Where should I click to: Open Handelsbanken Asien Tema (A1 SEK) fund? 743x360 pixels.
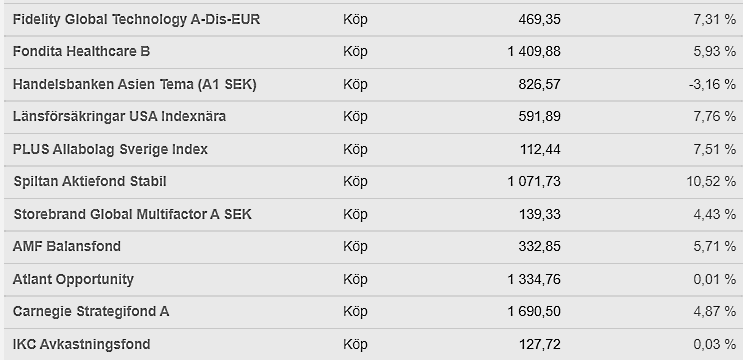pos(135,84)
